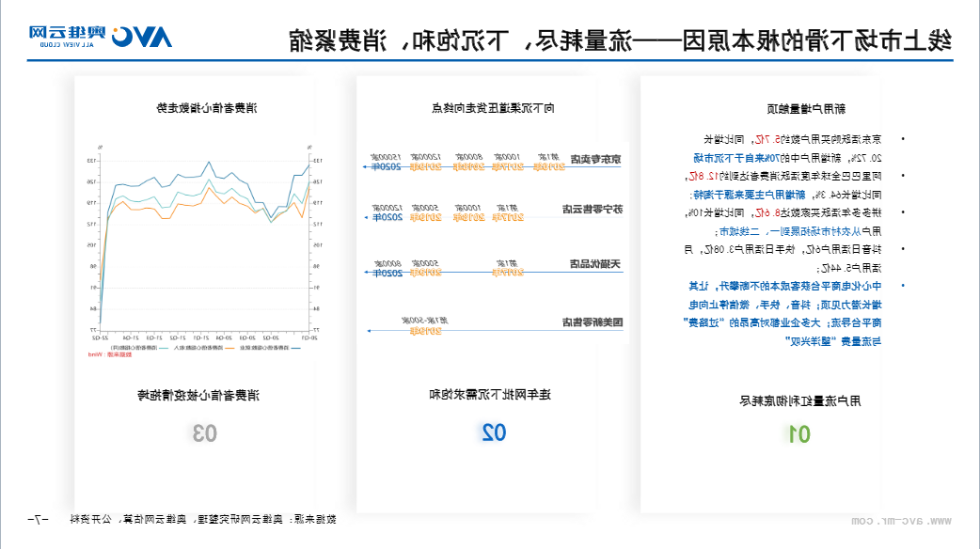Click the caption 消费者信心被疫情拖垮
This screenshot has width=980, height=549.
pos(198,396)
